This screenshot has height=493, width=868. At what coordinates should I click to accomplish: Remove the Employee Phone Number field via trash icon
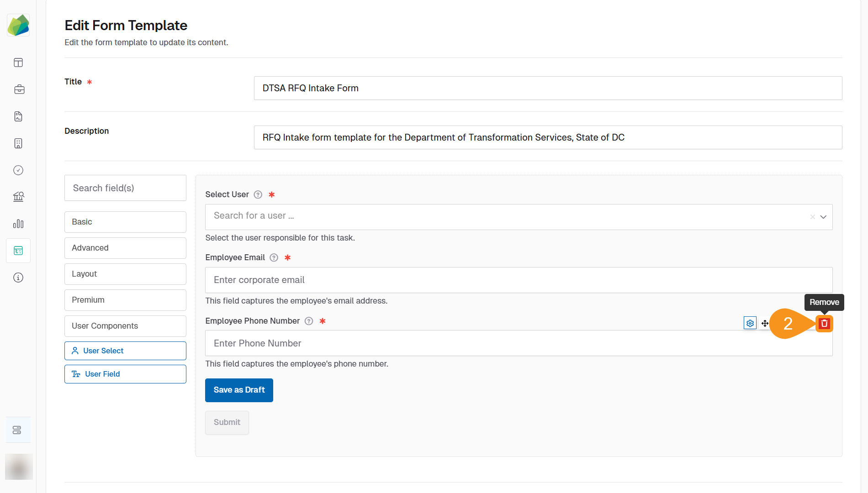coord(824,324)
